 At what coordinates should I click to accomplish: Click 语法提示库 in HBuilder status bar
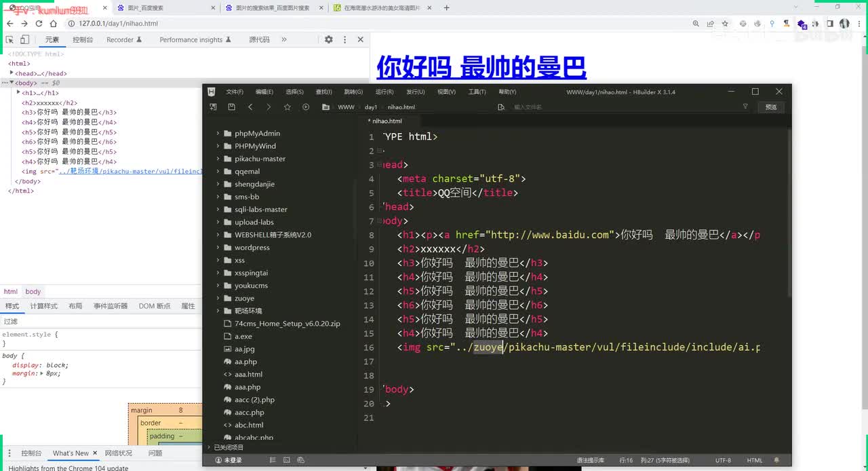tap(590, 460)
